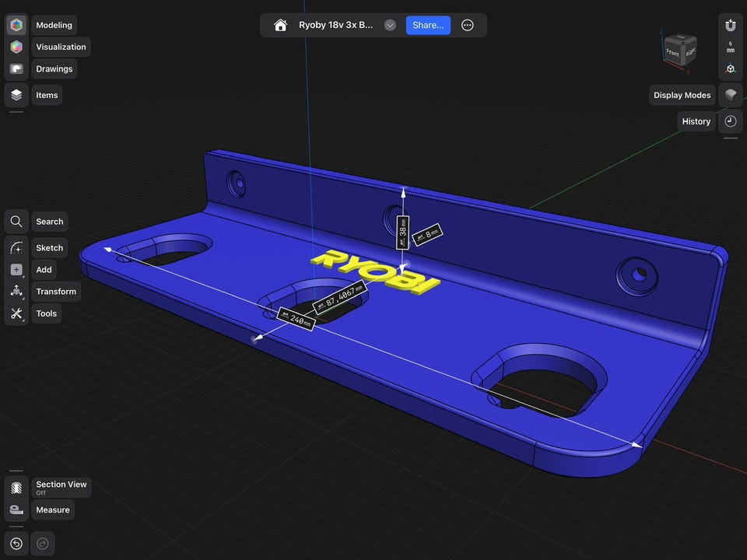Switch to the Drawings workspace
This screenshot has height=560, width=747.
click(x=16, y=68)
